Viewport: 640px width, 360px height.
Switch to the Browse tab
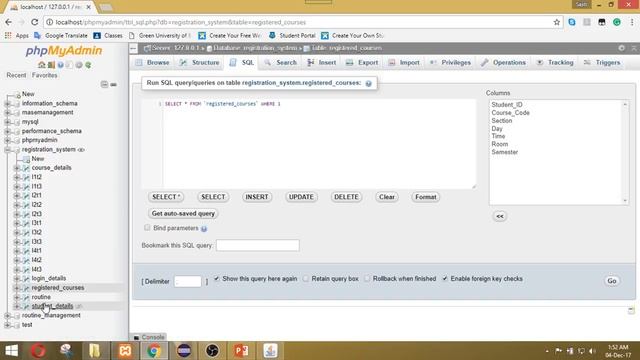coord(153,62)
